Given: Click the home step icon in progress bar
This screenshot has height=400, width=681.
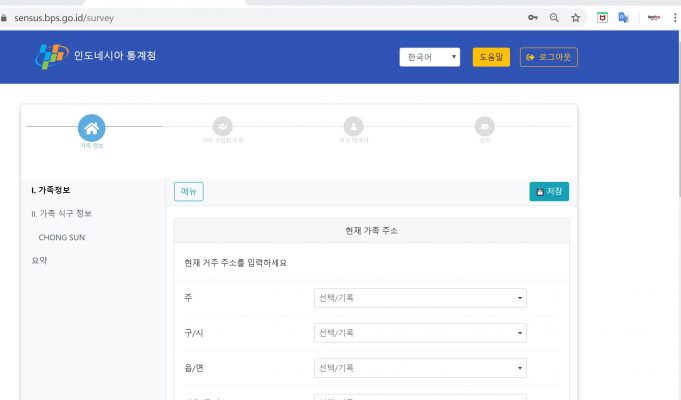Looking at the screenshot, I should [91, 127].
